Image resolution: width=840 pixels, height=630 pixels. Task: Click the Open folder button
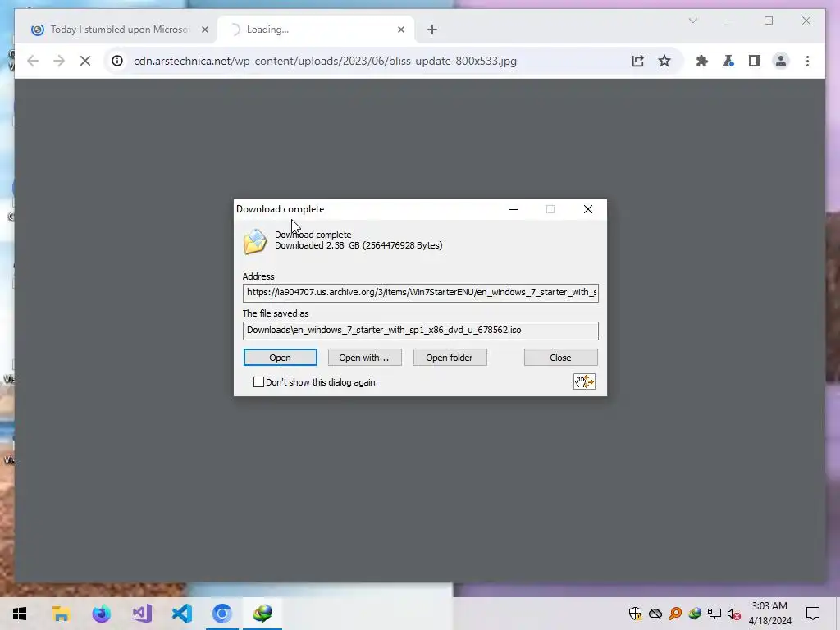point(450,358)
